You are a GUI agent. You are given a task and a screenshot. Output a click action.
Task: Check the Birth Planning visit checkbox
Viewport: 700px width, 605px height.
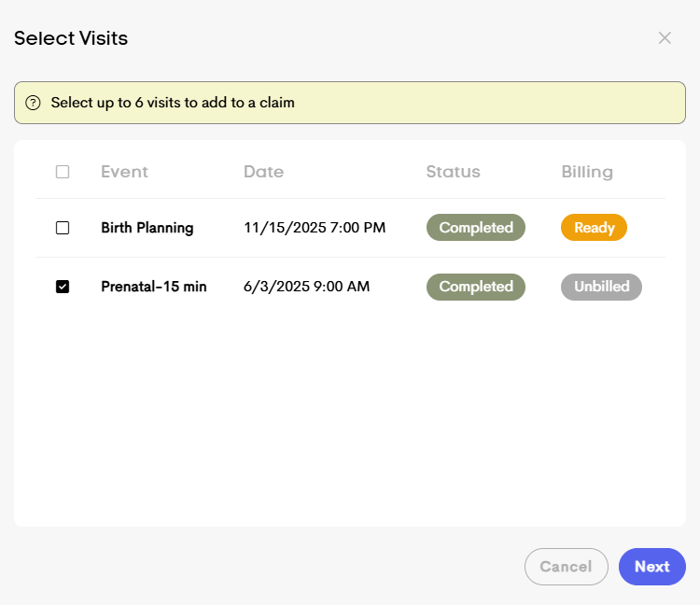[x=63, y=228]
